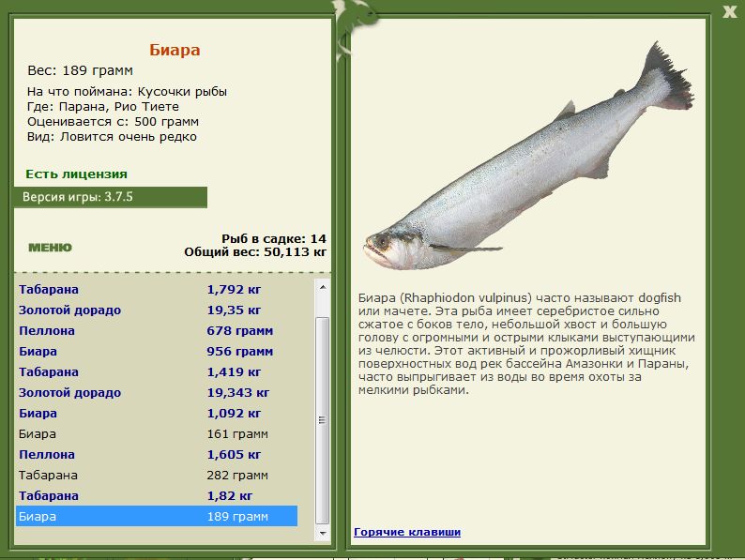Screen dimensions: 745x560
Task: Open the МЕНЮ menu
Action: pyautogui.click(x=50, y=248)
